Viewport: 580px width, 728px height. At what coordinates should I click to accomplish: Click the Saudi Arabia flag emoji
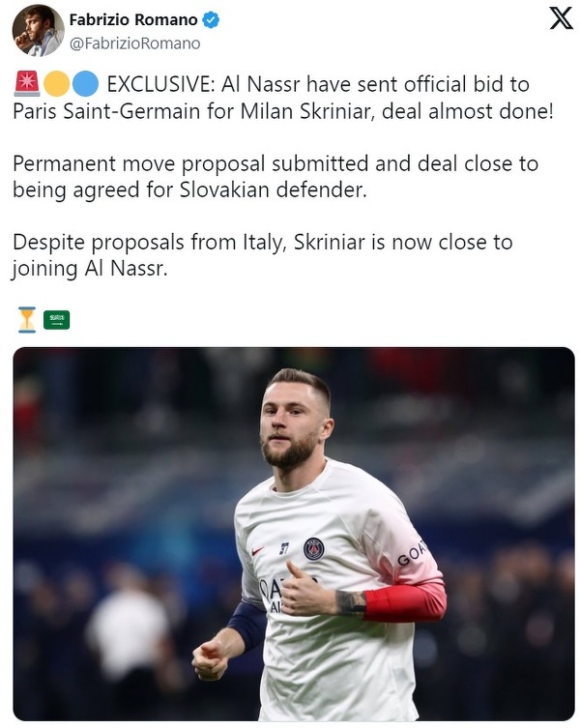tap(56, 319)
